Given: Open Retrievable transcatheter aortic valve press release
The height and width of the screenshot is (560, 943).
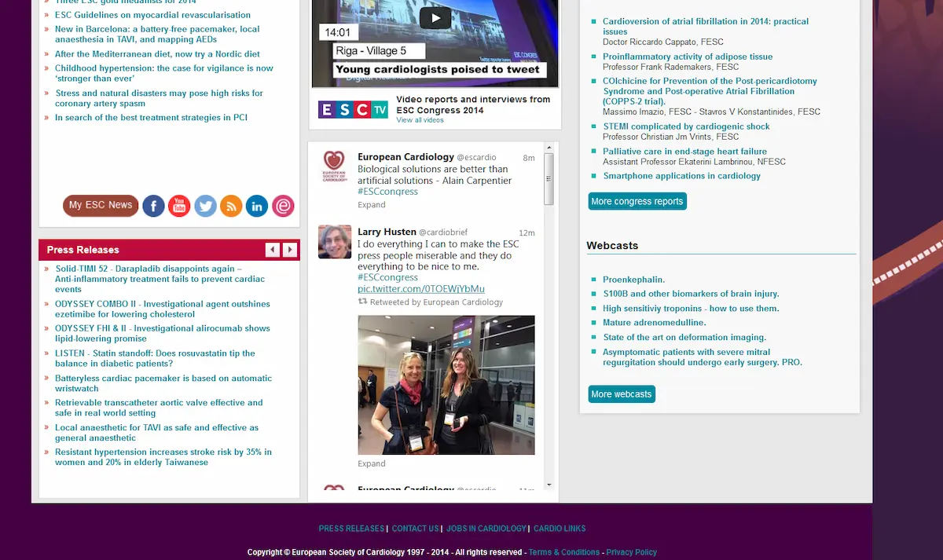Looking at the screenshot, I should pos(159,408).
